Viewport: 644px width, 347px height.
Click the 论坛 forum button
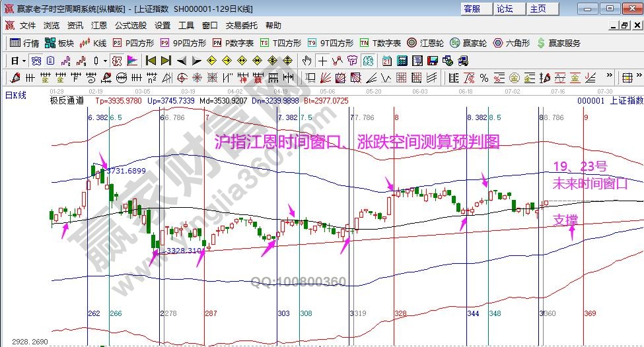505,9
